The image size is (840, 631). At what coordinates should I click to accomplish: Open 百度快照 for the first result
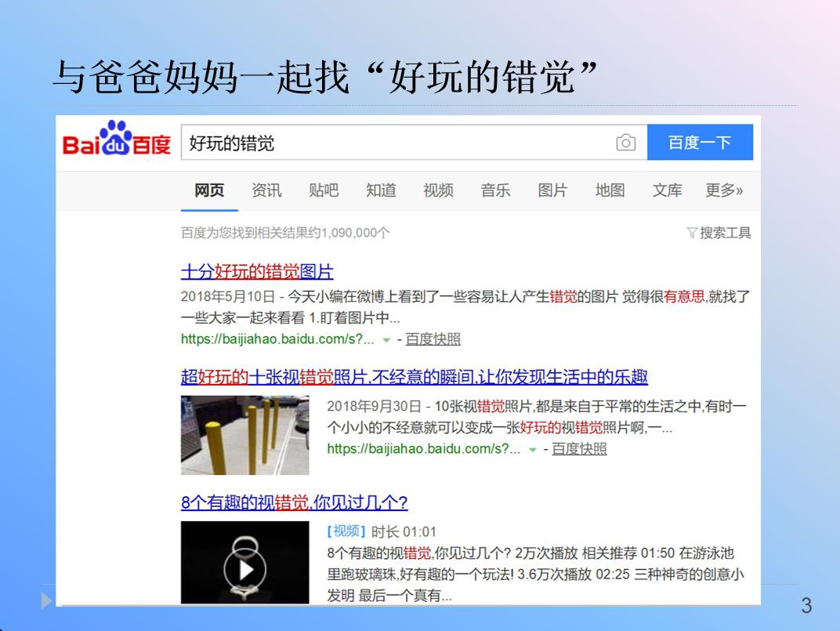(x=433, y=339)
